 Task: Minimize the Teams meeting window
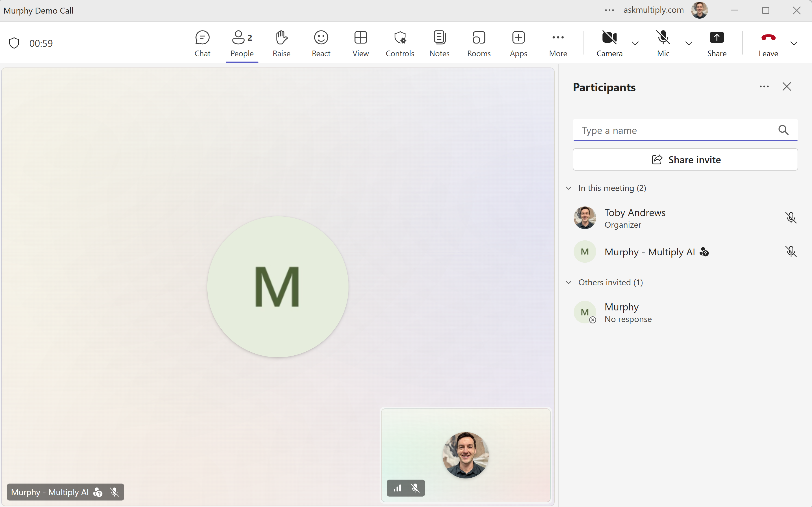(734, 10)
